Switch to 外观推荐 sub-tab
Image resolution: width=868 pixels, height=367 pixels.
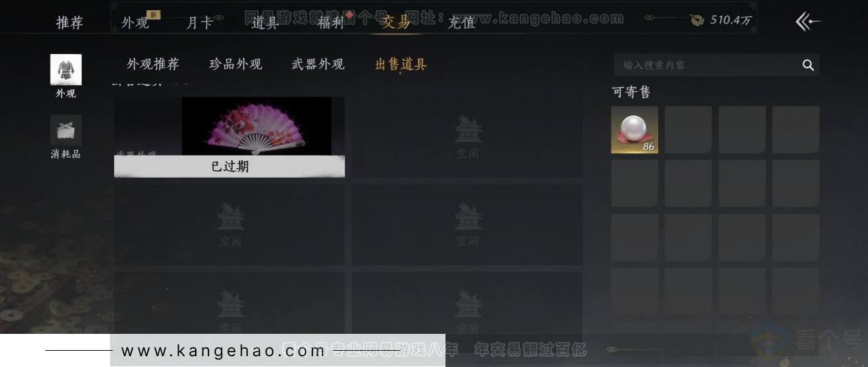point(153,64)
